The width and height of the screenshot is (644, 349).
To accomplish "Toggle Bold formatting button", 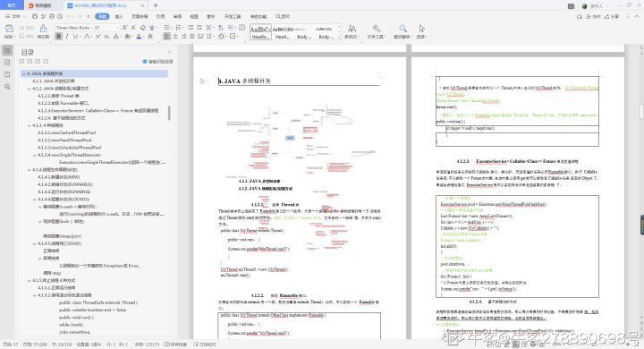I will pos(58,37).
